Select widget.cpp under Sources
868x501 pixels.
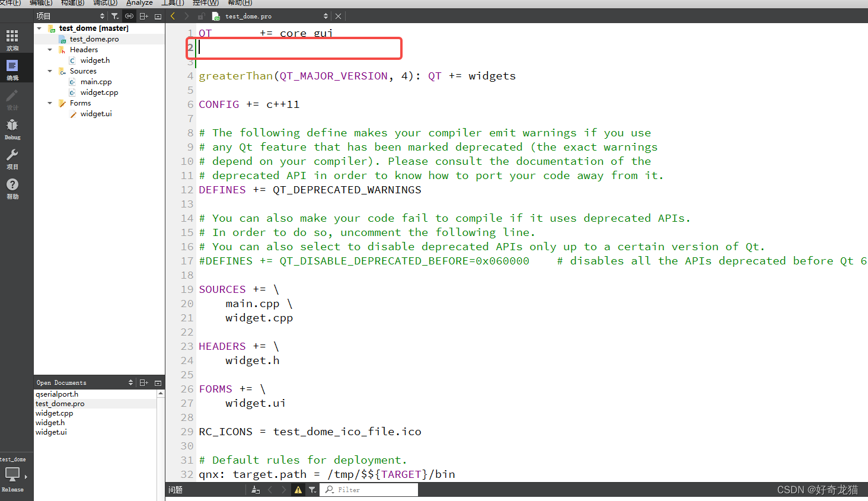click(99, 92)
